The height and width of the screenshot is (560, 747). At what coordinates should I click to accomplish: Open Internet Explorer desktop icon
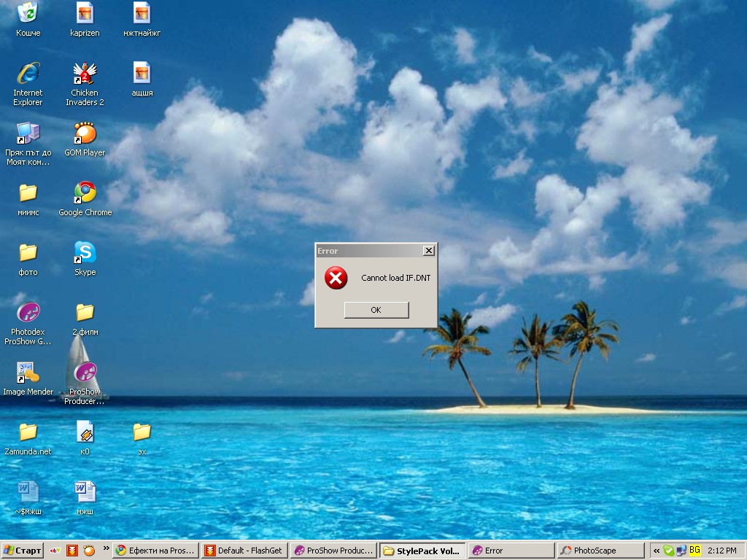pyautogui.click(x=28, y=84)
